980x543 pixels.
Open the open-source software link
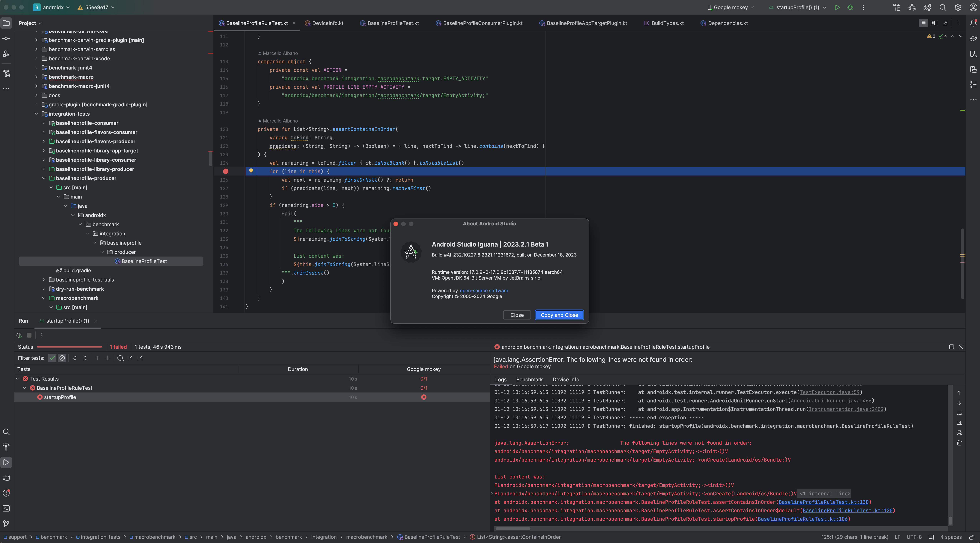click(x=483, y=290)
